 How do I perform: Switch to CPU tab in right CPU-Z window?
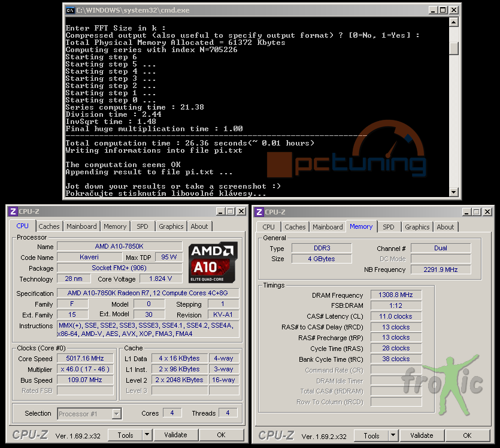268,227
